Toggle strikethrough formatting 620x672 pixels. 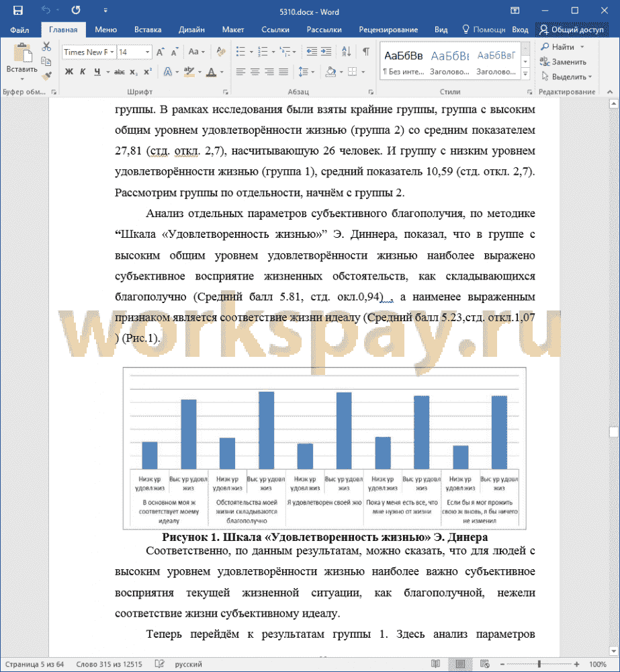(x=120, y=72)
